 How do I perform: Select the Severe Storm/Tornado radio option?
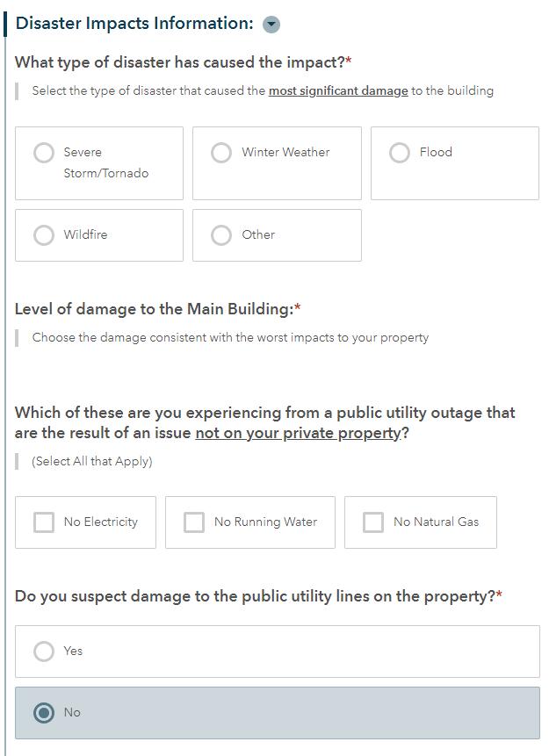click(x=44, y=153)
